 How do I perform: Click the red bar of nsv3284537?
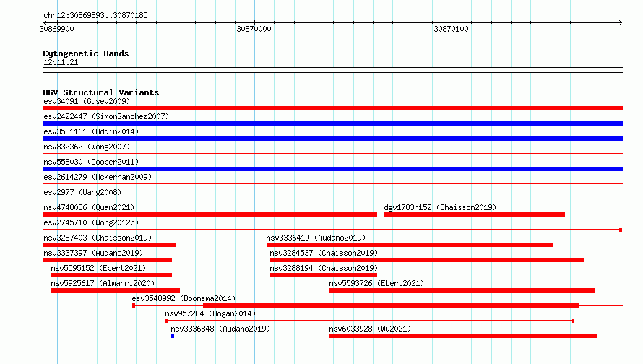click(427, 260)
